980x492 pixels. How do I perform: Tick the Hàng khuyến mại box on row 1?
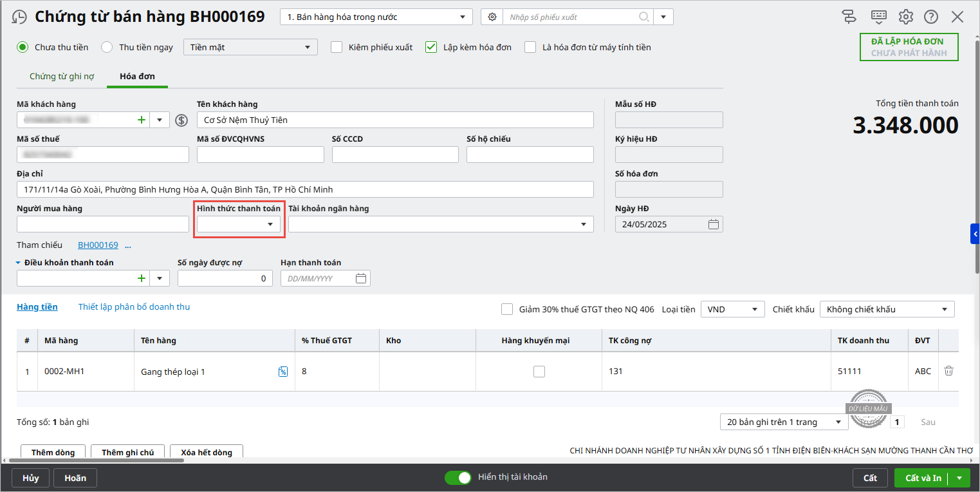[539, 371]
